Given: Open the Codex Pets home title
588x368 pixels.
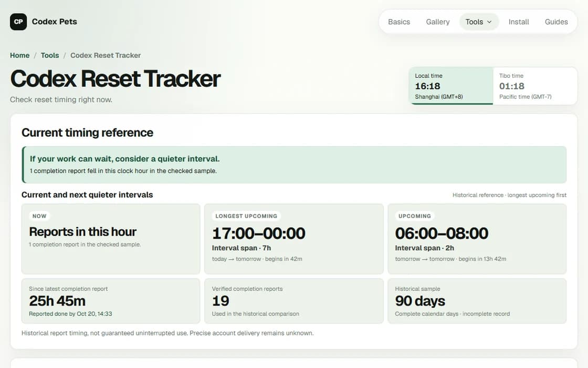Looking at the screenshot, I should click(x=55, y=22).
